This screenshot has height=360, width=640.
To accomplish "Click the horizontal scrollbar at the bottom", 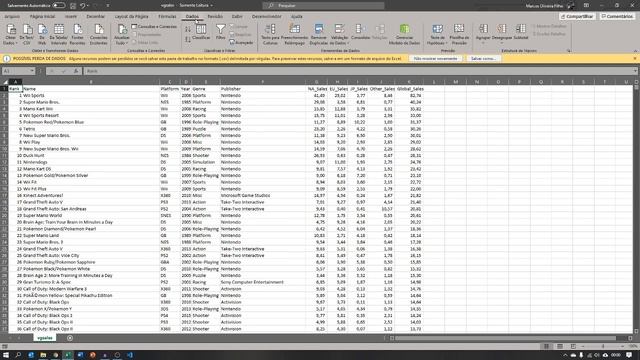I will click(x=505, y=338).
